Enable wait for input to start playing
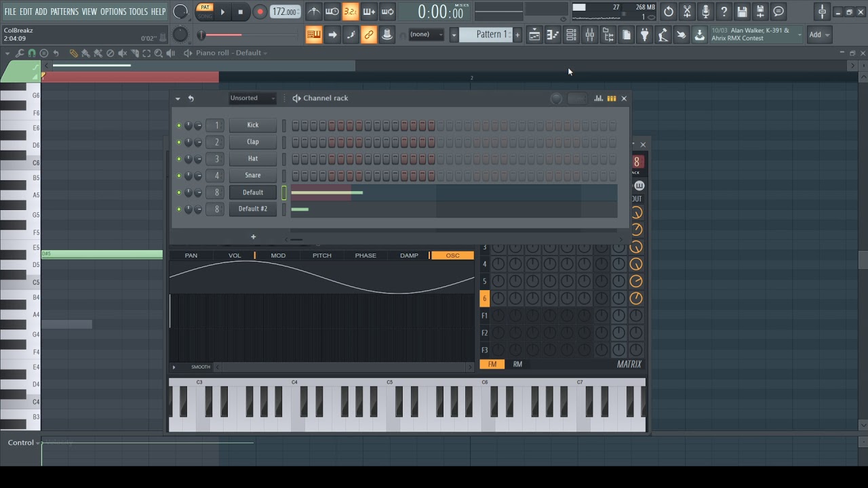Image resolution: width=868 pixels, height=488 pixels. pos(332,12)
